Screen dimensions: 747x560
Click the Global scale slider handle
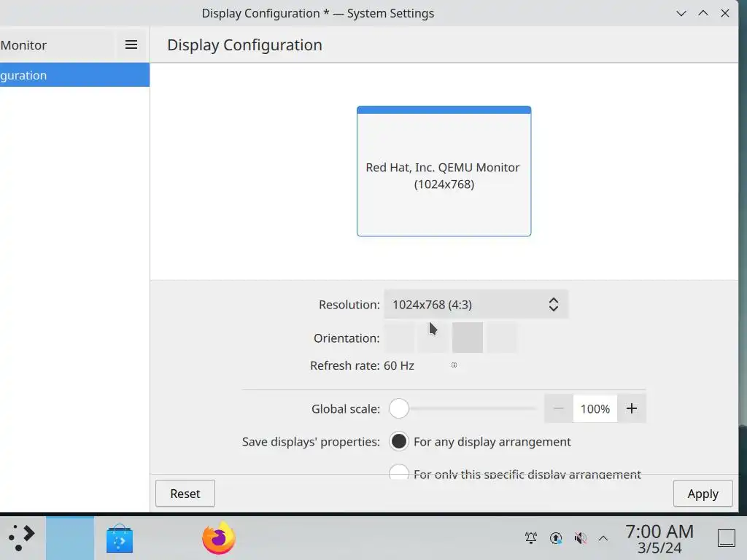point(399,408)
